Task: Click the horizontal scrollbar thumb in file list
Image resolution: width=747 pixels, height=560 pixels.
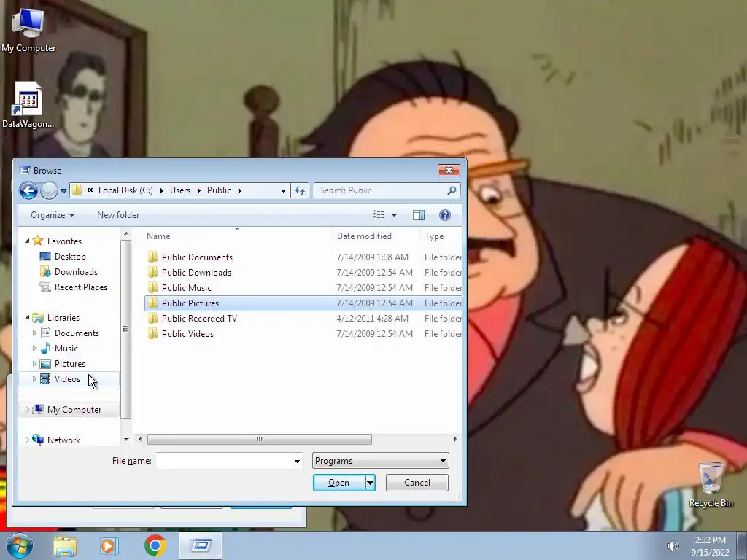Action: (x=259, y=439)
